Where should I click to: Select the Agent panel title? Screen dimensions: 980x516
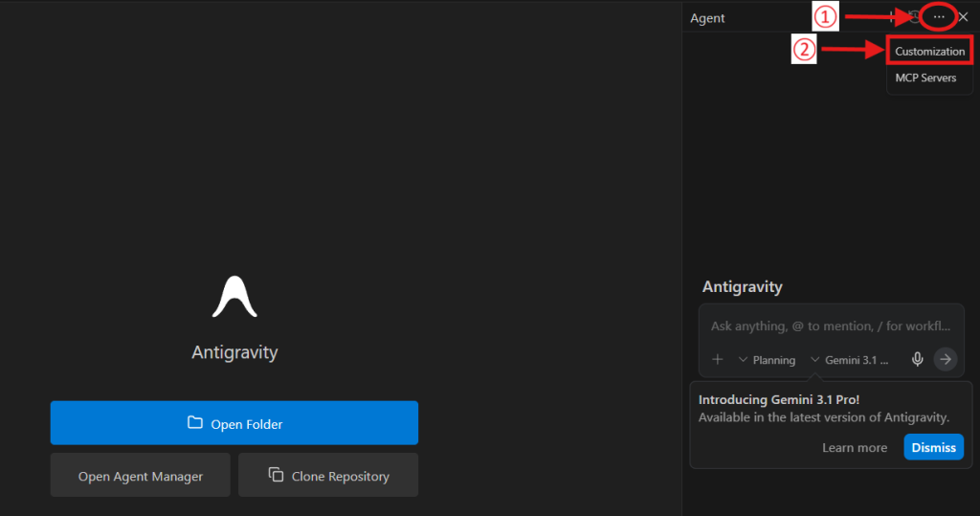pyautogui.click(x=707, y=18)
